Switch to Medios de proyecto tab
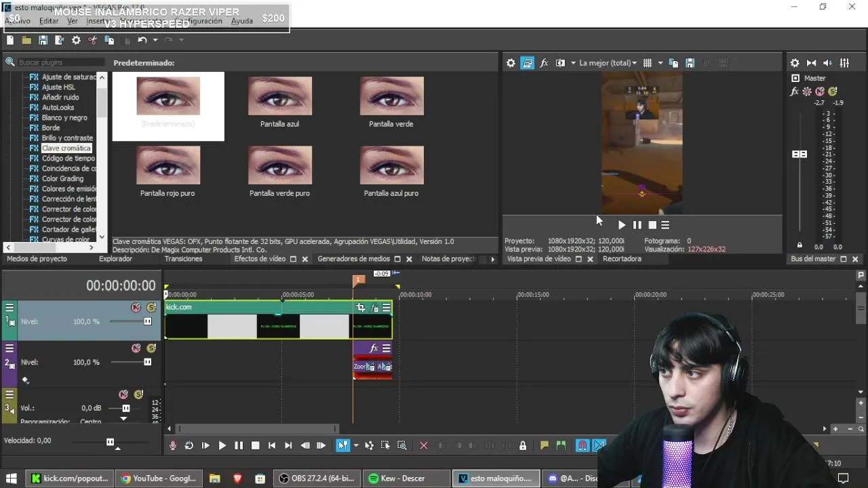 [37, 259]
